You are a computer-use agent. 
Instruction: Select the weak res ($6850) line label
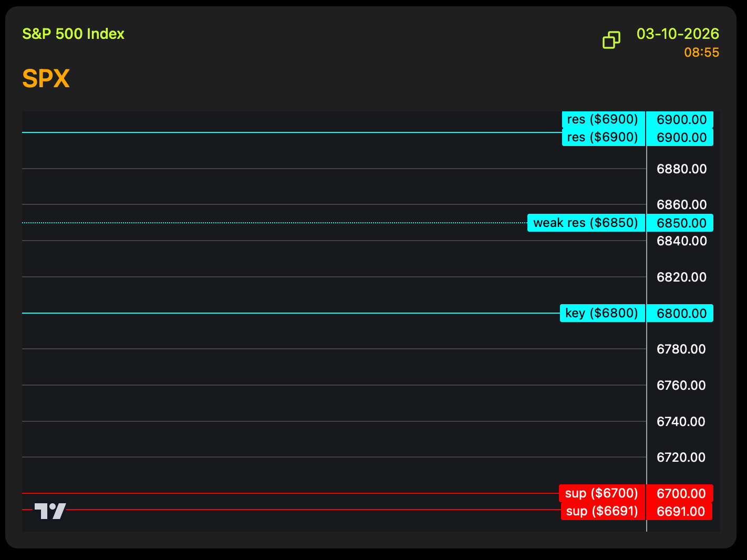coord(586,223)
